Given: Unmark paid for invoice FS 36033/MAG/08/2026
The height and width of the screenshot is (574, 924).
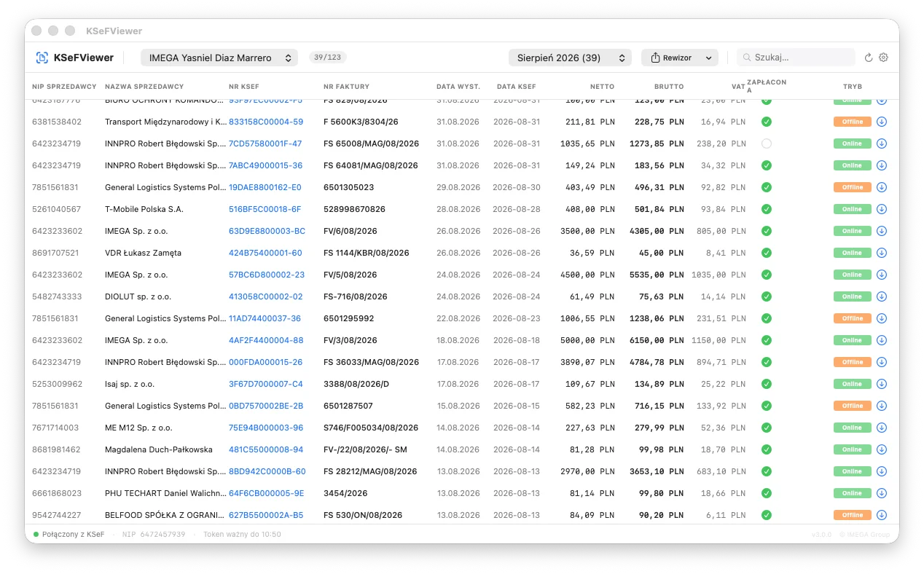Looking at the screenshot, I should (x=767, y=362).
